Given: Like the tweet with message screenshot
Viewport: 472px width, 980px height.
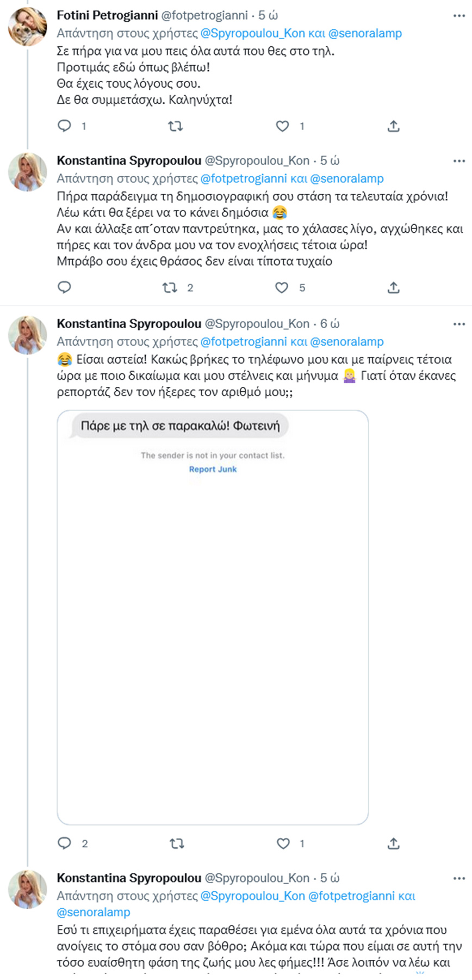Looking at the screenshot, I should 283,843.
